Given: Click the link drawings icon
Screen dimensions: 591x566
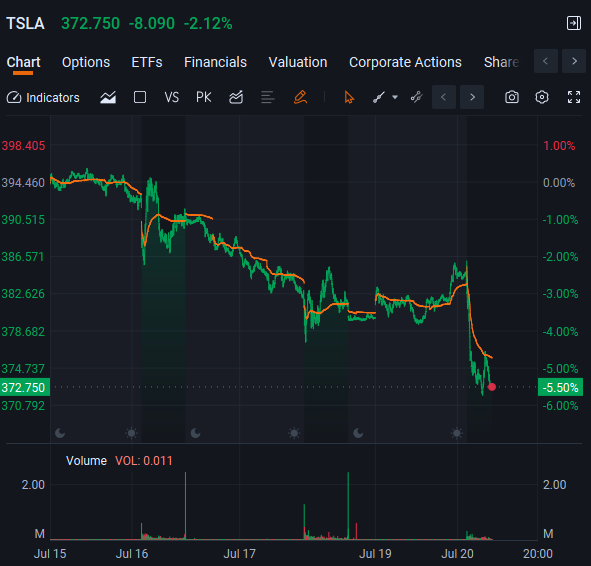Looking at the screenshot, I should [x=416, y=97].
